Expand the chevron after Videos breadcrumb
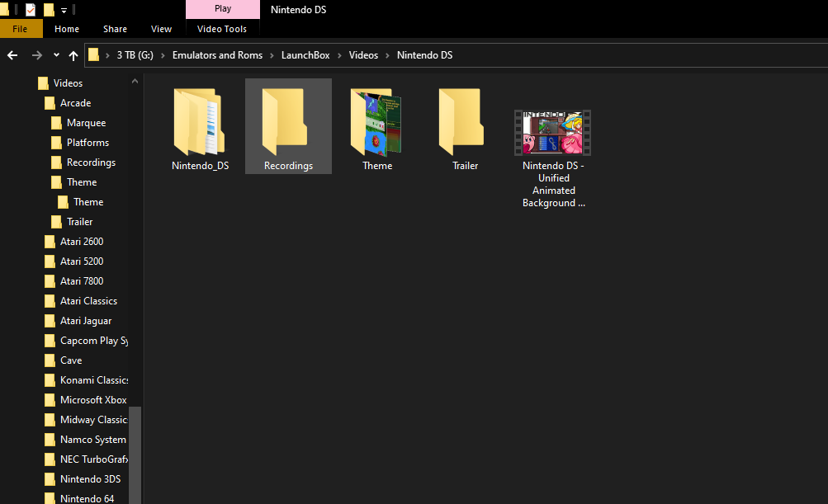 coord(388,55)
